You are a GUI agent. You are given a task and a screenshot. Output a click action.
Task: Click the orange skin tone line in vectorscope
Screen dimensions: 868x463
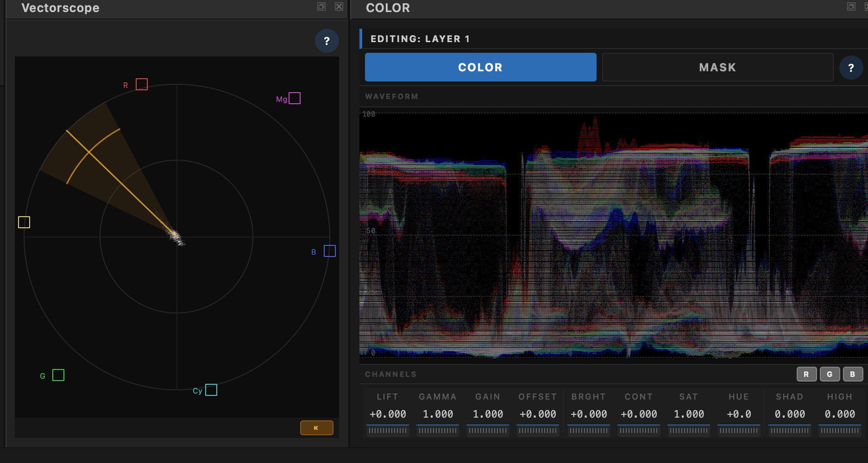point(121,183)
